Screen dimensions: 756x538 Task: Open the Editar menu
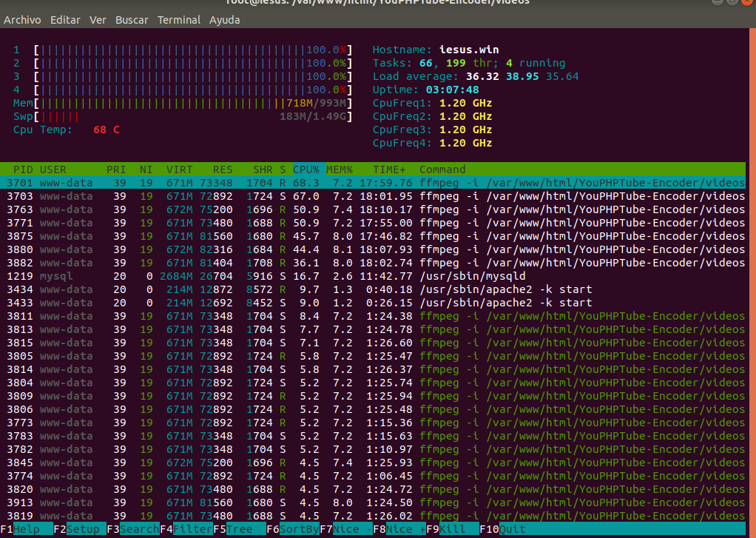pyautogui.click(x=65, y=20)
